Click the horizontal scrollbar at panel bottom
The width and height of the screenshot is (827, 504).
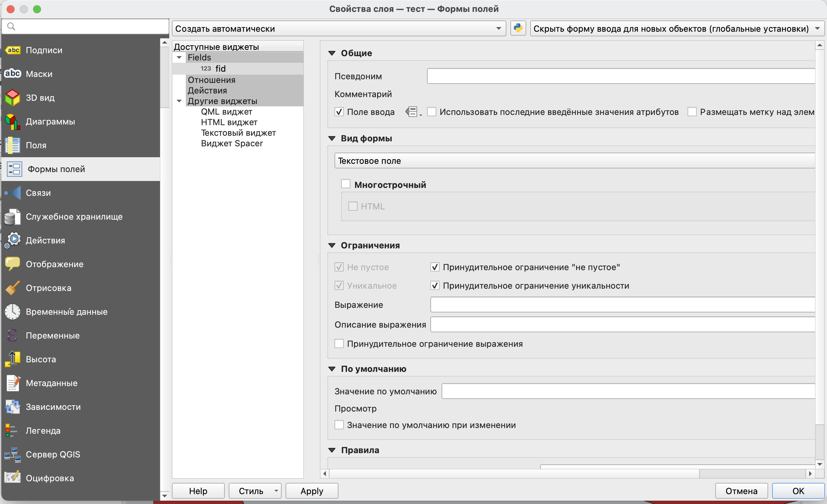(x=514, y=474)
